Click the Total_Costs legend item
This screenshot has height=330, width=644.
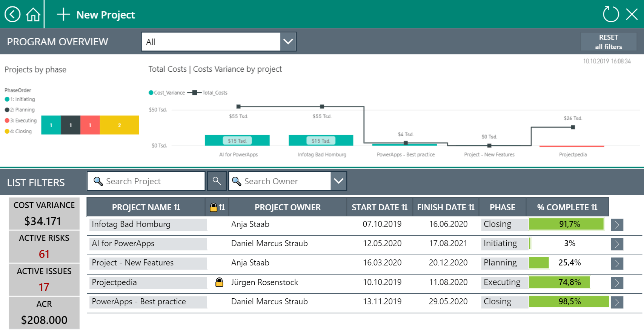click(208, 93)
